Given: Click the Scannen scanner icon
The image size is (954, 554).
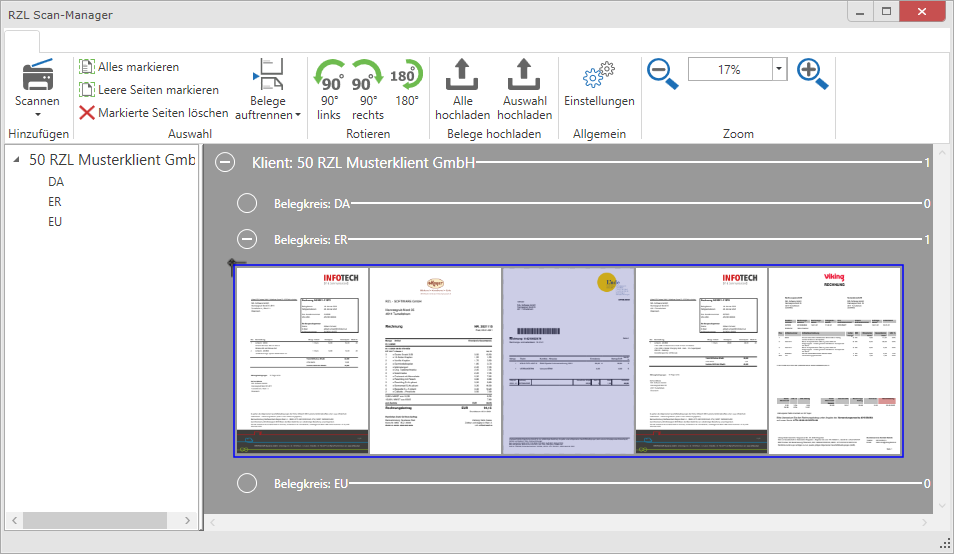Looking at the screenshot, I should coord(37,74).
